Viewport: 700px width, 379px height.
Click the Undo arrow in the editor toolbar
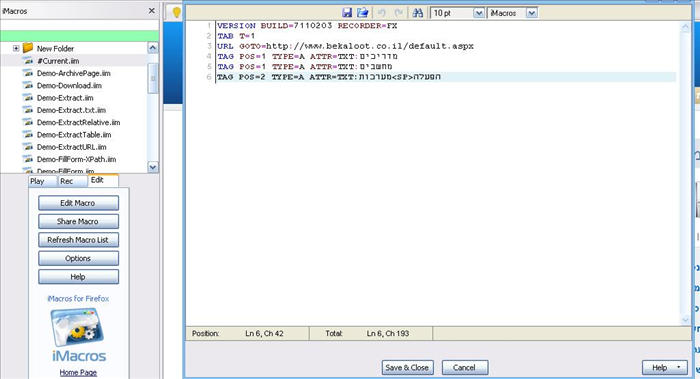point(382,13)
